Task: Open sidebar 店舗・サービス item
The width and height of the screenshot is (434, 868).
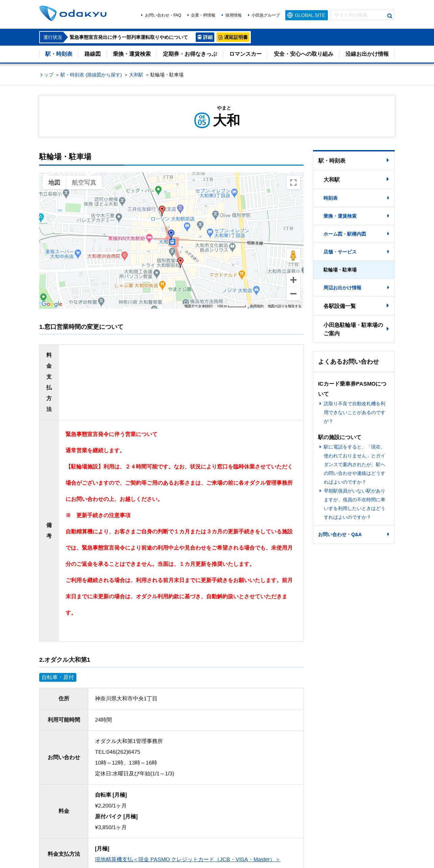Action: coord(354,252)
